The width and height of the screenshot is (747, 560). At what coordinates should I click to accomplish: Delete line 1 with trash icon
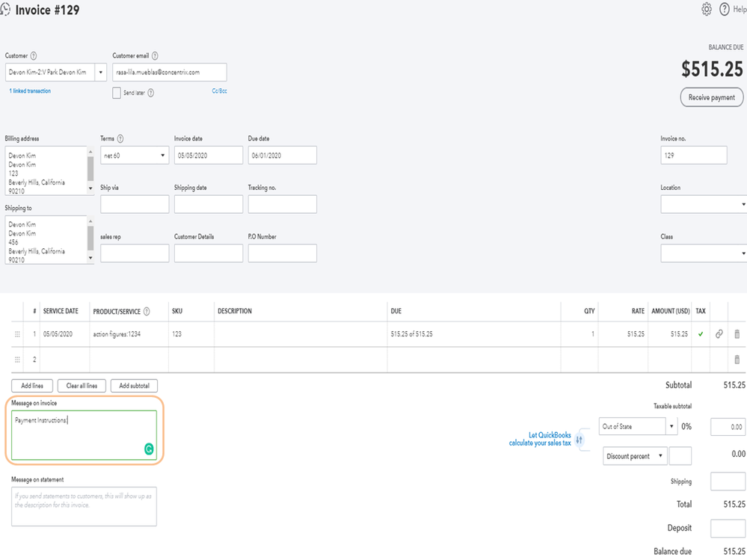click(x=737, y=334)
